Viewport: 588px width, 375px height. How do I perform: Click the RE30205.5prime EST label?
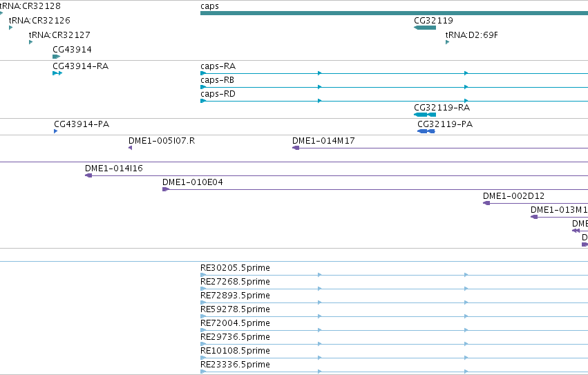(235, 268)
